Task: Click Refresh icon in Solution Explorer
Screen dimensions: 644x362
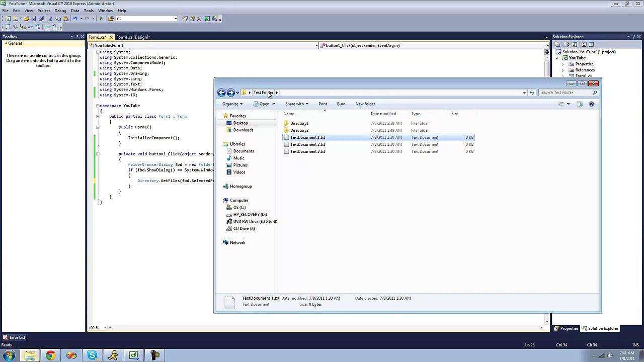Action: [574, 44]
